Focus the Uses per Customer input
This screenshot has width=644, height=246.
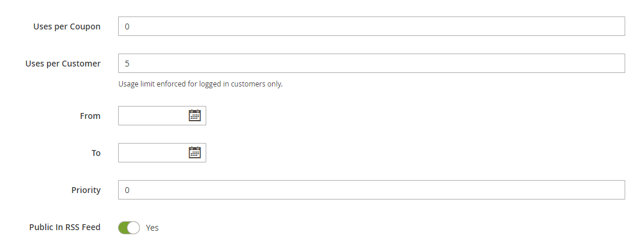[x=371, y=64]
